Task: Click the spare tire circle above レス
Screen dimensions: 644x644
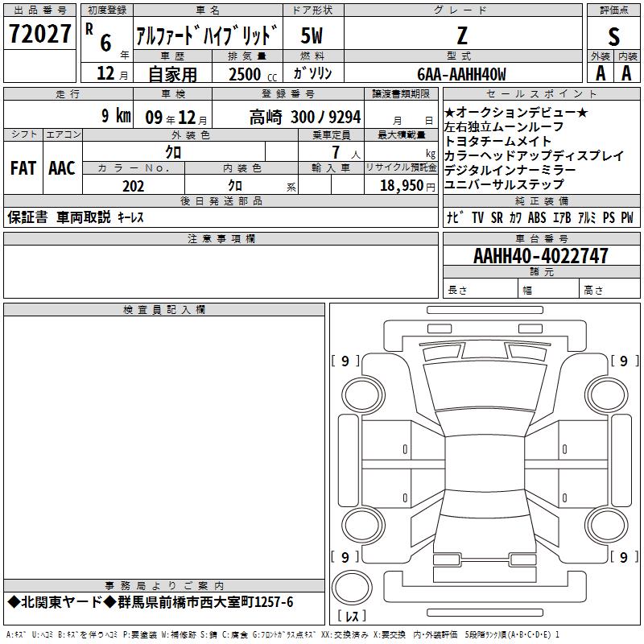Action: coord(353,588)
